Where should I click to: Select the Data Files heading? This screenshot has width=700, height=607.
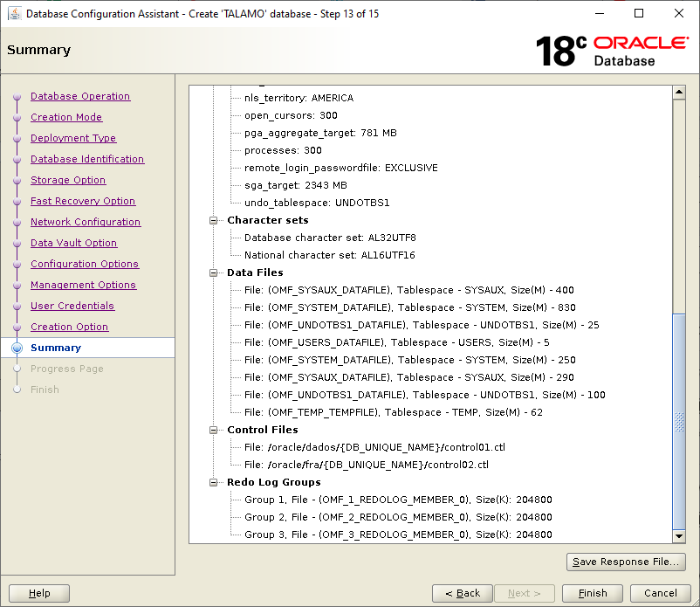click(x=255, y=272)
